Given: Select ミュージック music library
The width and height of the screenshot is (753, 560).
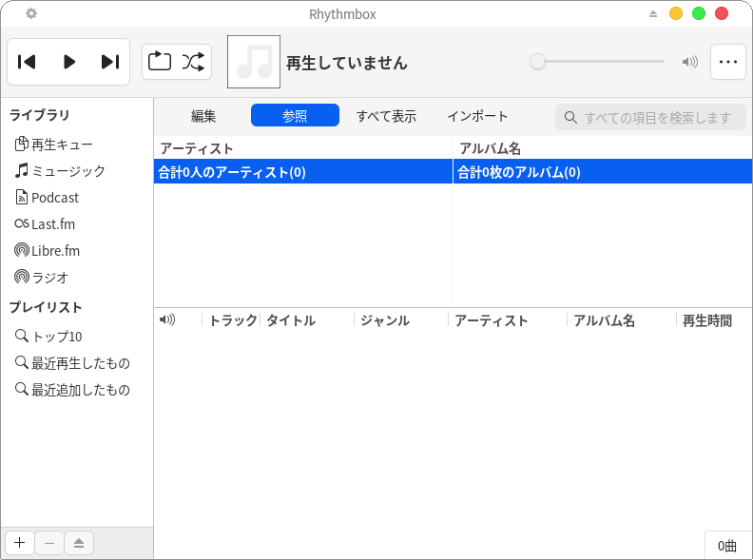Looking at the screenshot, I should point(68,171).
